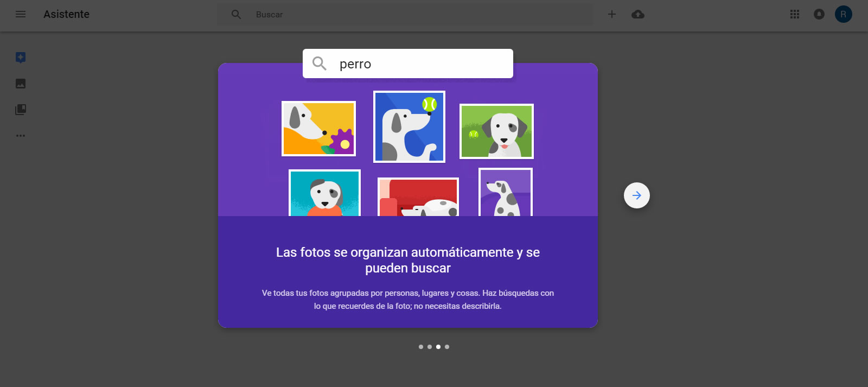Open Photos from the left sidebar
This screenshot has width=868, height=387.
(x=21, y=84)
